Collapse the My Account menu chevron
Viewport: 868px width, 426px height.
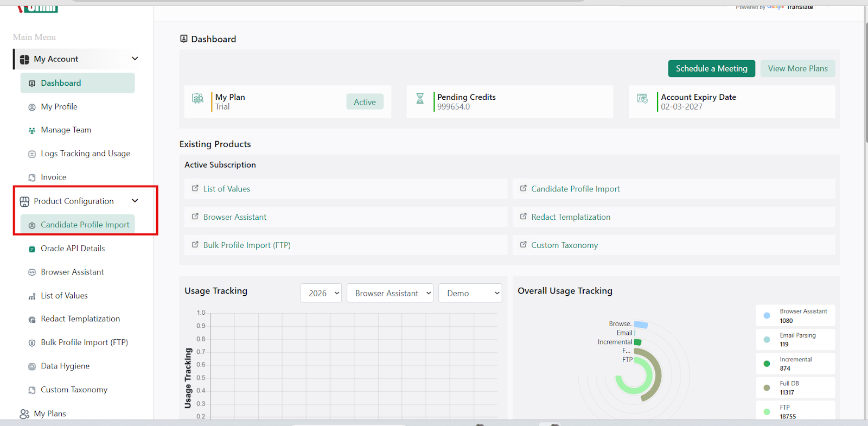[135, 59]
